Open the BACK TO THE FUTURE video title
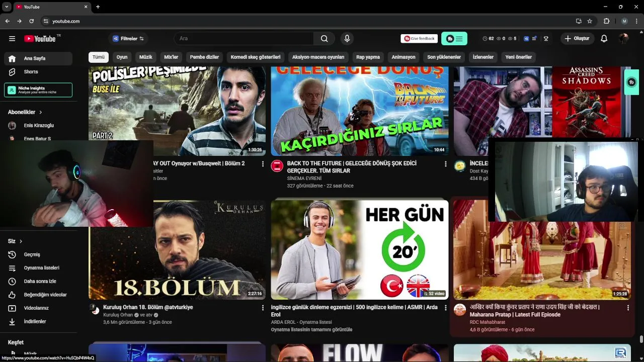This screenshot has width=644, height=362. (x=352, y=167)
